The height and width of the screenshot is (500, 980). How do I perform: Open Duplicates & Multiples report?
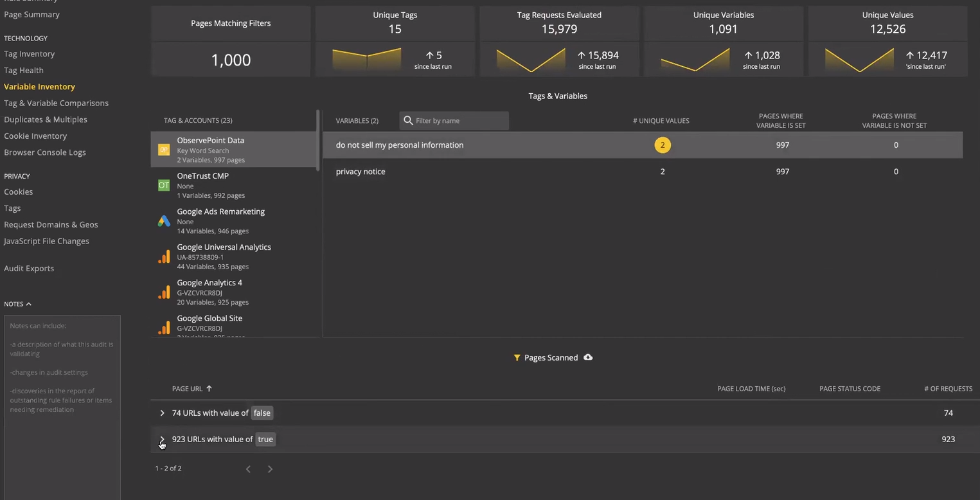click(x=46, y=120)
